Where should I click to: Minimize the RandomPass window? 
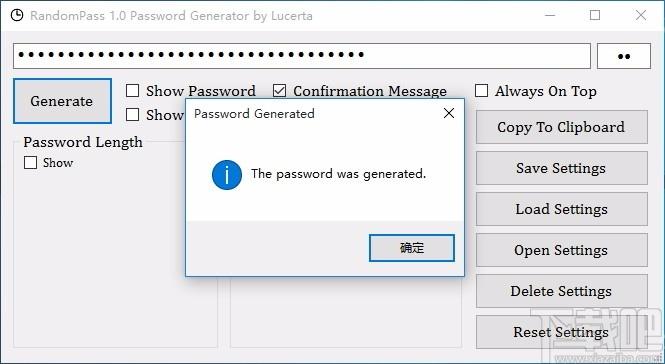pyautogui.click(x=550, y=16)
